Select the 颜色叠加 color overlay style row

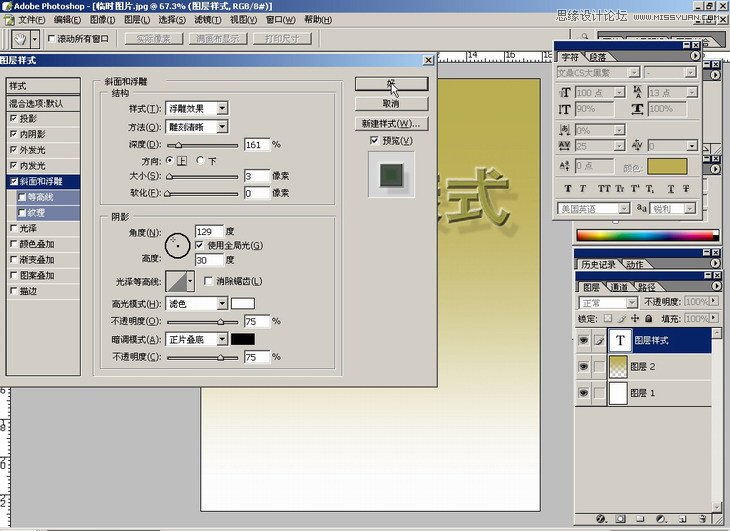43,244
